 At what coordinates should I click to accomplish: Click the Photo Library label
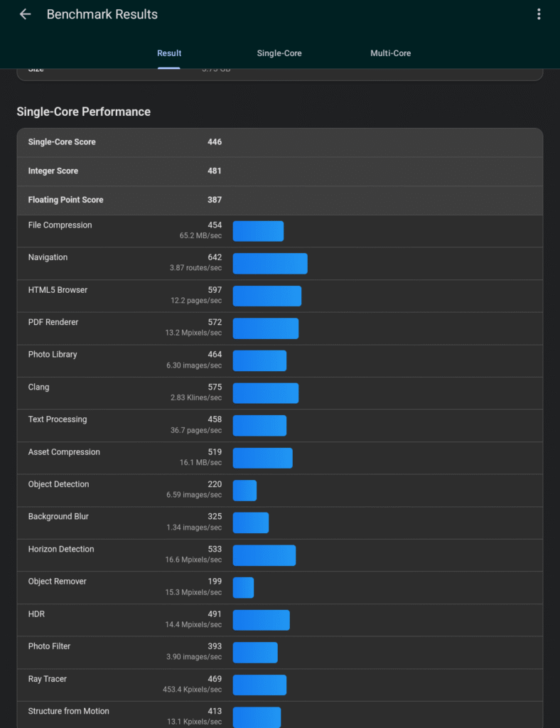tap(53, 355)
